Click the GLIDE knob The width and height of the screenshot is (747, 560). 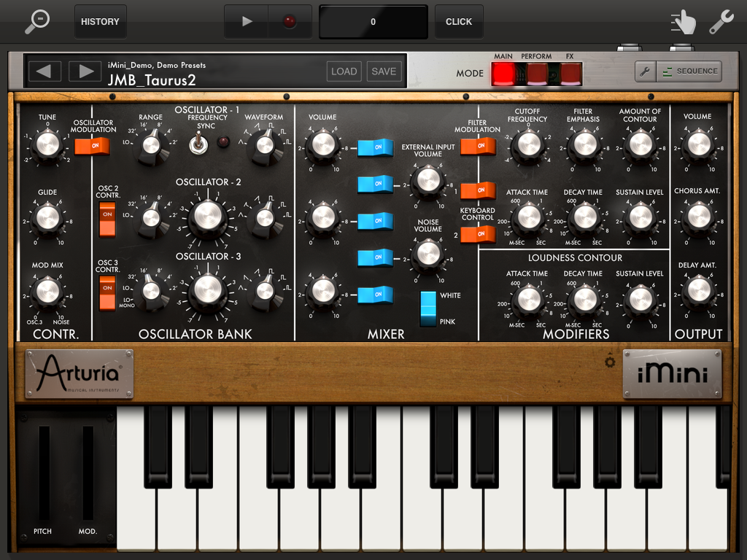coord(47,218)
